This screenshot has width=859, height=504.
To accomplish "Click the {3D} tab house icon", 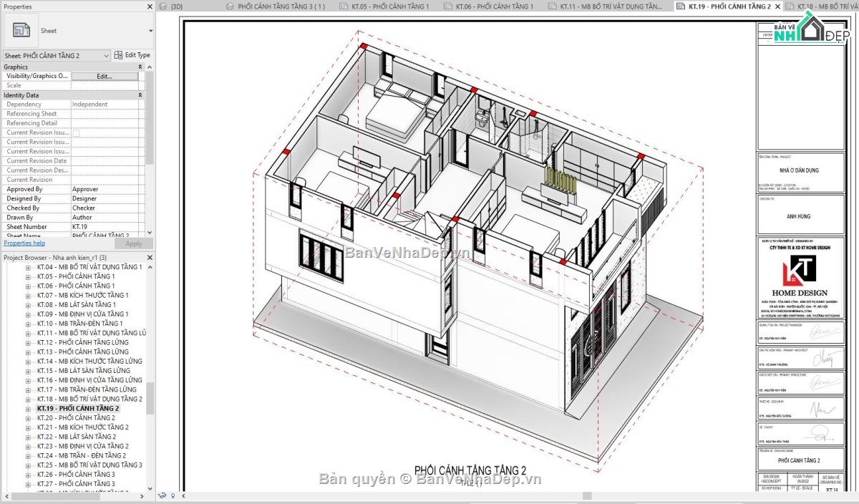I will (x=164, y=6).
